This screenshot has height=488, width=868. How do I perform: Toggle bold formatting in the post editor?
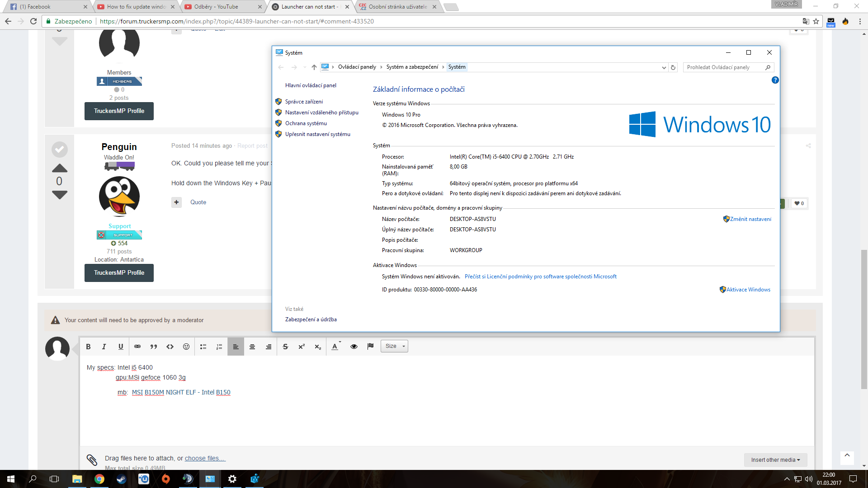(88, 347)
